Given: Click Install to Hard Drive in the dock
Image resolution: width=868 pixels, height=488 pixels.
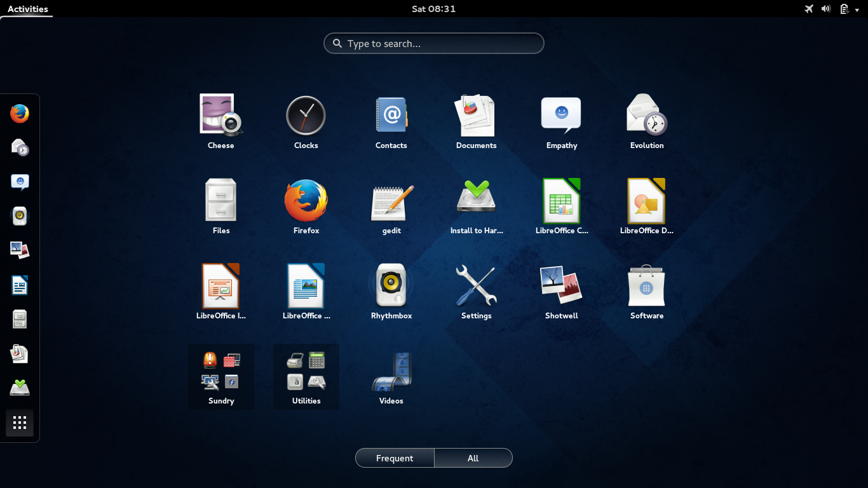Looking at the screenshot, I should click(20, 388).
